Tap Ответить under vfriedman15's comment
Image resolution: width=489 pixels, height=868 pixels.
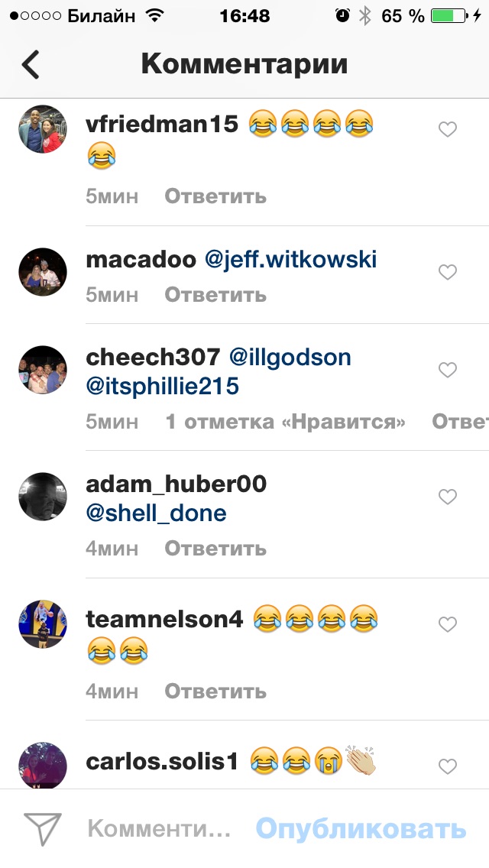(215, 196)
